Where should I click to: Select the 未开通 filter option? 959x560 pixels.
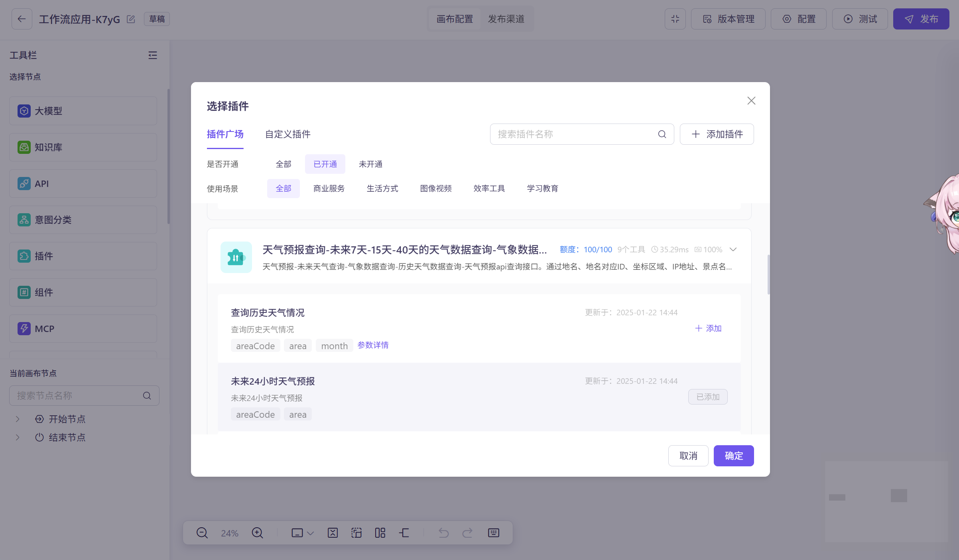(370, 164)
